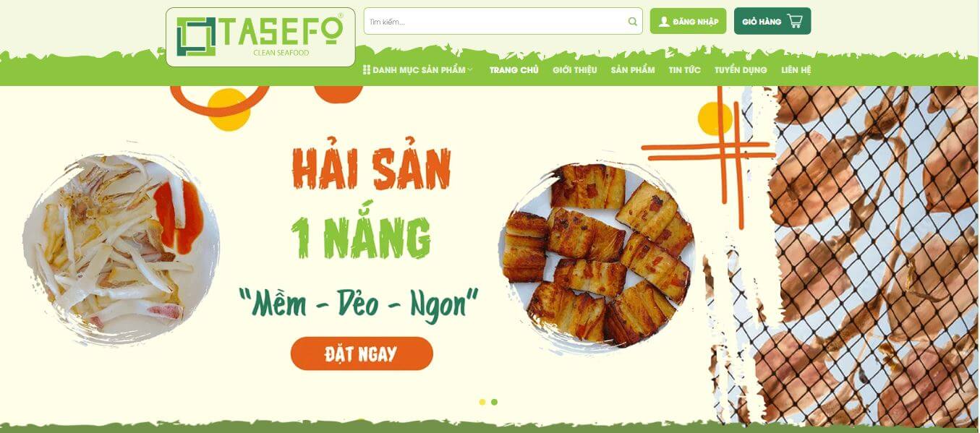Select the yellow carousel dot
This screenshot has width=980, height=433.
[482, 402]
